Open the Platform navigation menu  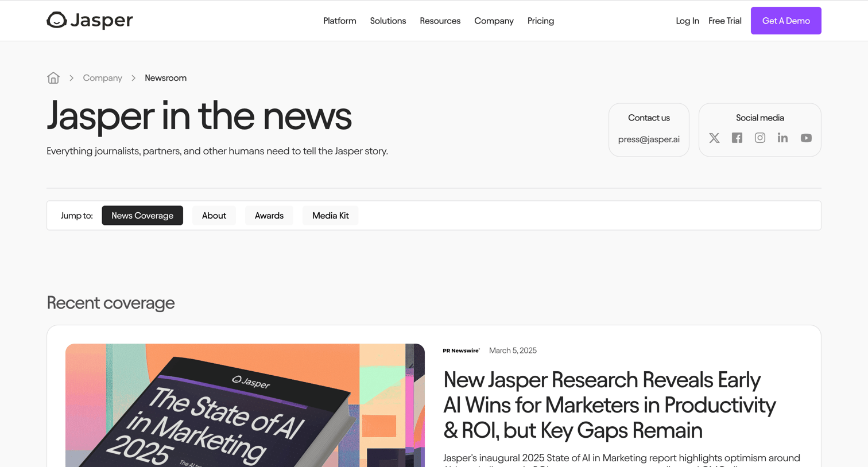click(340, 21)
